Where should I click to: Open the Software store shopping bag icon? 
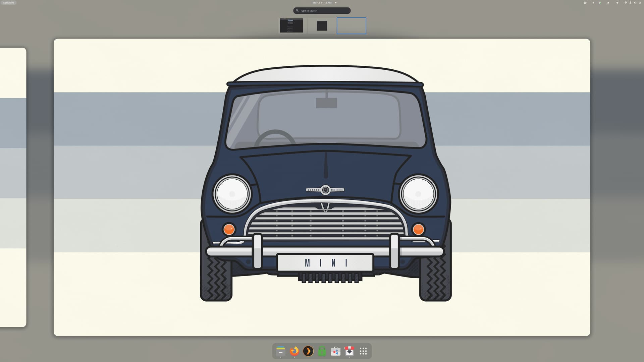pos(336,351)
